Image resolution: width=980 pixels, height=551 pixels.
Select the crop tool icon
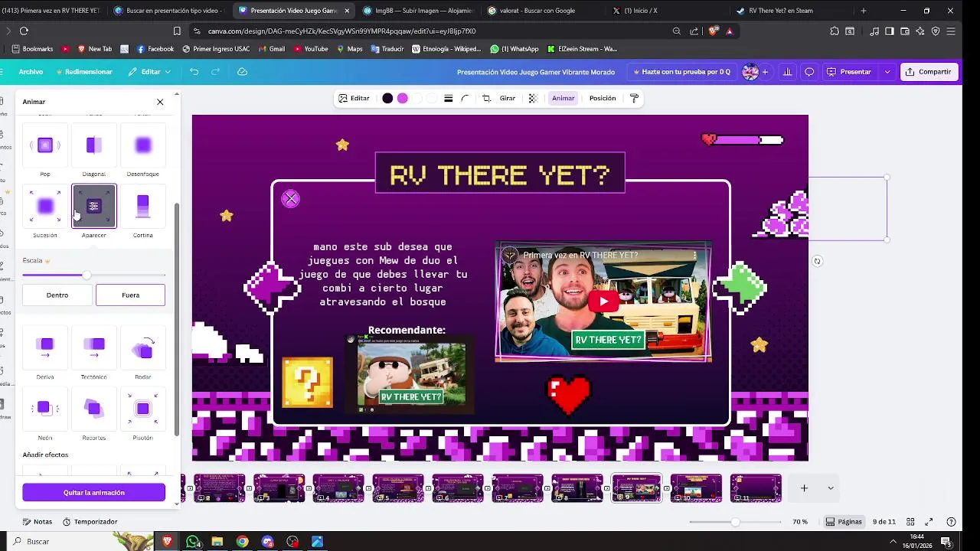[486, 98]
